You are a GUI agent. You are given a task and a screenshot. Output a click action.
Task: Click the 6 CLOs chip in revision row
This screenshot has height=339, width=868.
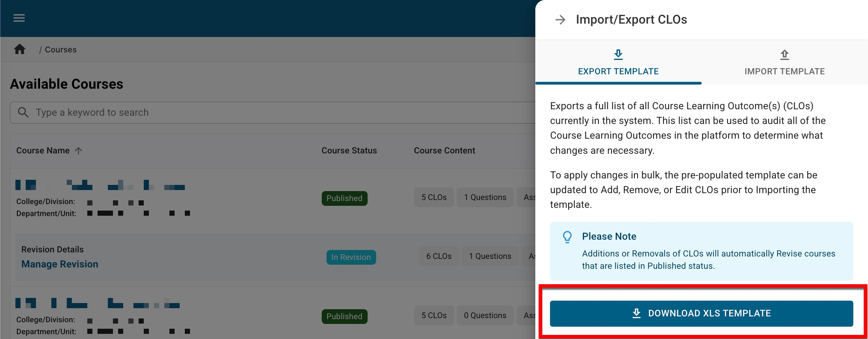[438, 256]
